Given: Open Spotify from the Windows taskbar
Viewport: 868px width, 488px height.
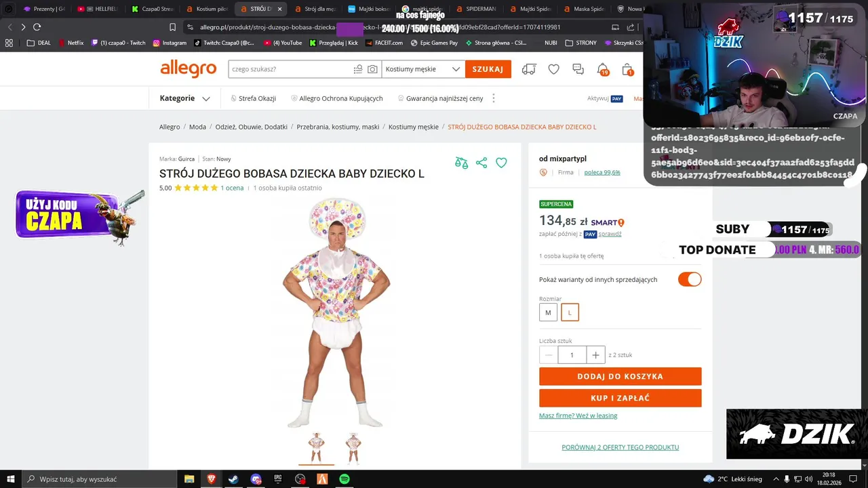Looking at the screenshot, I should pos(344,479).
